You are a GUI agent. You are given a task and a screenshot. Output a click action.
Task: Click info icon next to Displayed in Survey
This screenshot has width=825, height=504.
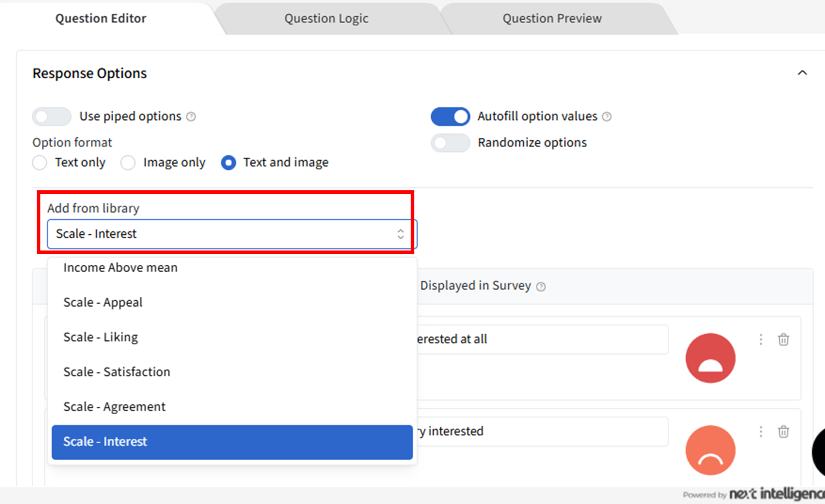pyautogui.click(x=541, y=287)
